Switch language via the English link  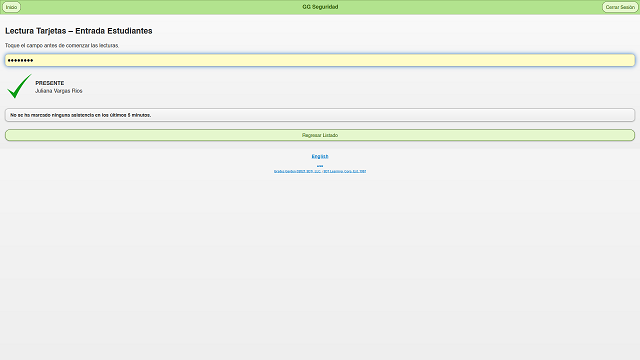click(320, 156)
